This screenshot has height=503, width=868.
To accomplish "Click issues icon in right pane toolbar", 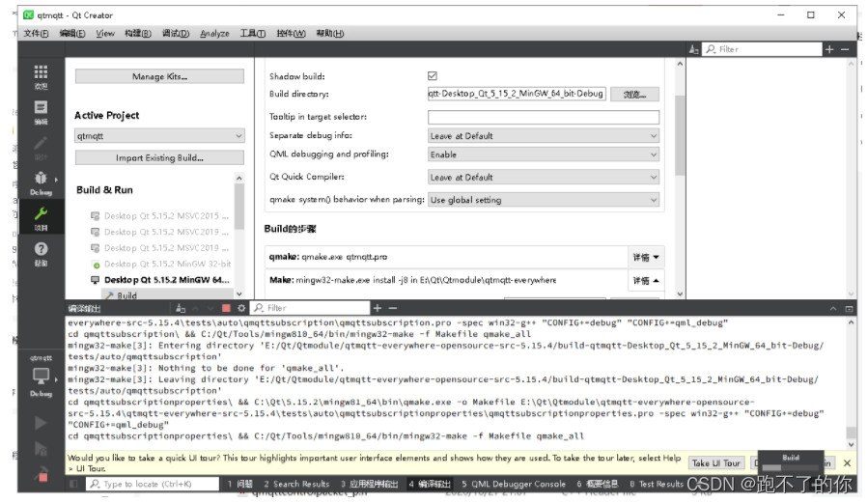I will [x=693, y=49].
